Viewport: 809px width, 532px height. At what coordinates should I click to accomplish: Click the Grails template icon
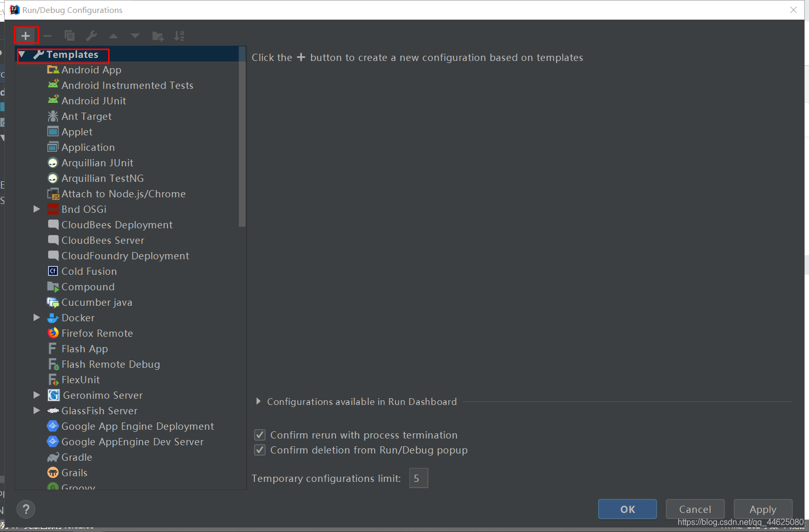pyautogui.click(x=53, y=473)
